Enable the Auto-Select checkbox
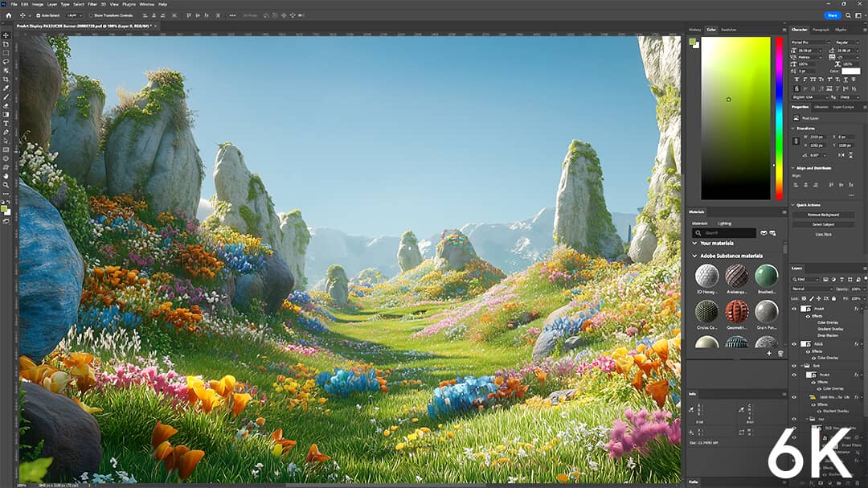 pos(39,15)
